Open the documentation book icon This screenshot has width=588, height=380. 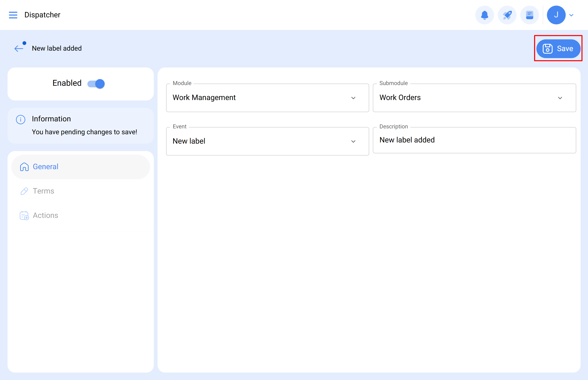[x=529, y=15]
